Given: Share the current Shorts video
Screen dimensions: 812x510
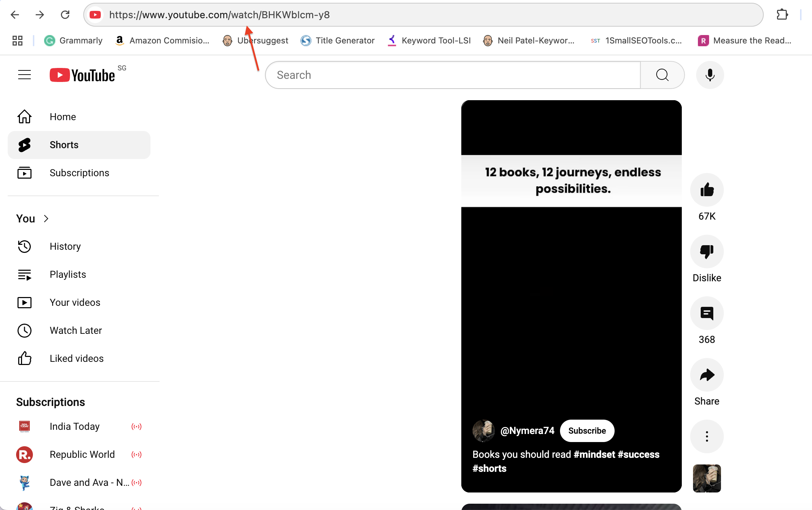Looking at the screenshot, I should click(707, 374).
